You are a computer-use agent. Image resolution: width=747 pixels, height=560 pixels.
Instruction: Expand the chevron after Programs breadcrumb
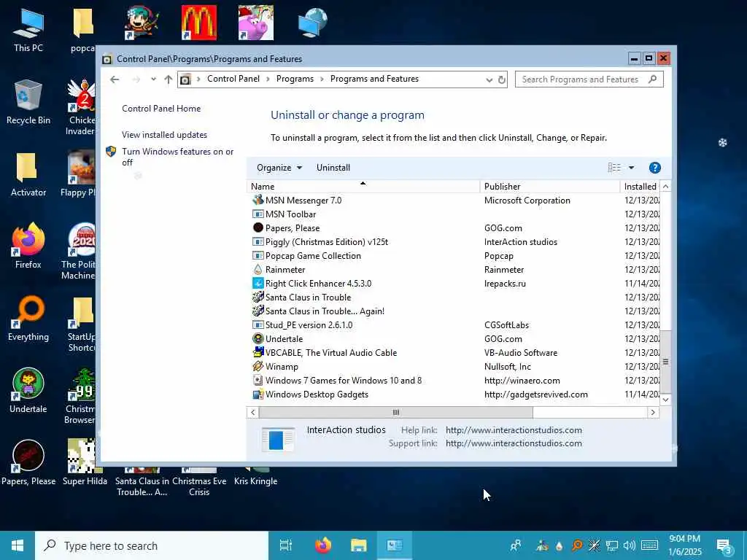(x=322, y=79)
